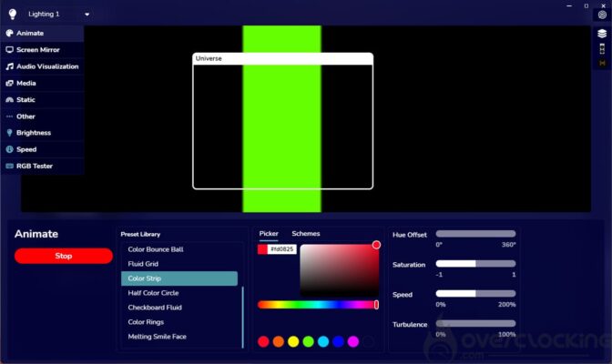The width and height of the screenshot is (612, 364).
Task: Pick the yellow preset color circle
Action: (293, 342)
